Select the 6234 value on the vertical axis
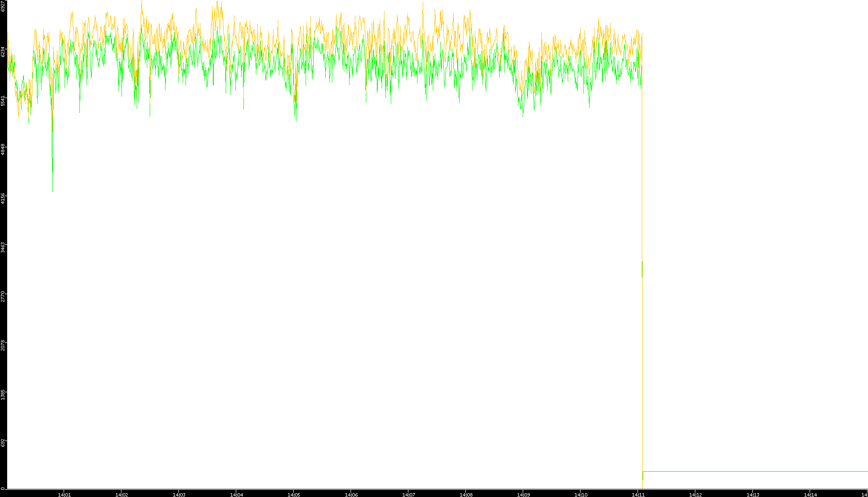Screen dimensions: 868x497 (3, 52)
